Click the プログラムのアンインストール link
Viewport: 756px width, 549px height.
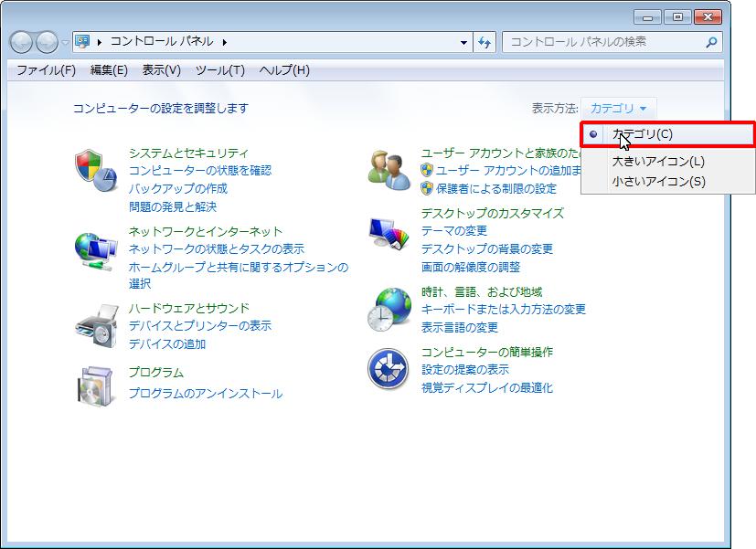point(206,394)
